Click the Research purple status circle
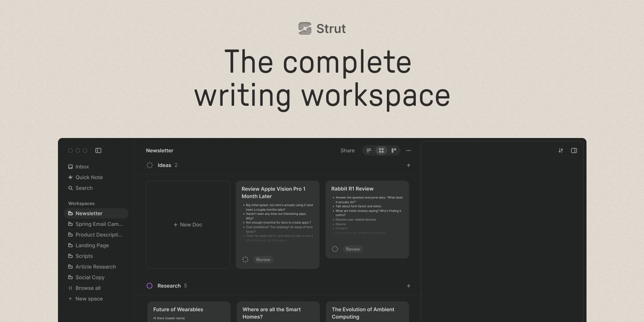This screenshot has width=644, height=322. 150,286
